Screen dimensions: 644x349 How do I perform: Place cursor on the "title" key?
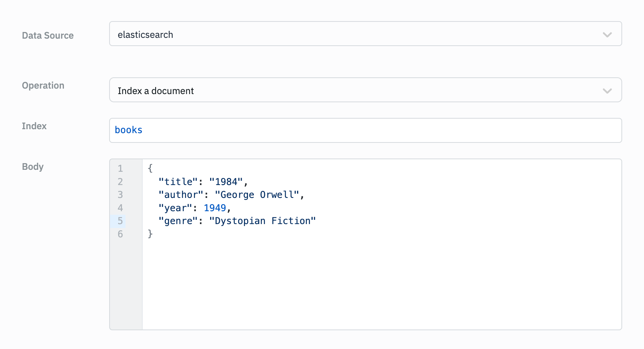(178, 182)
